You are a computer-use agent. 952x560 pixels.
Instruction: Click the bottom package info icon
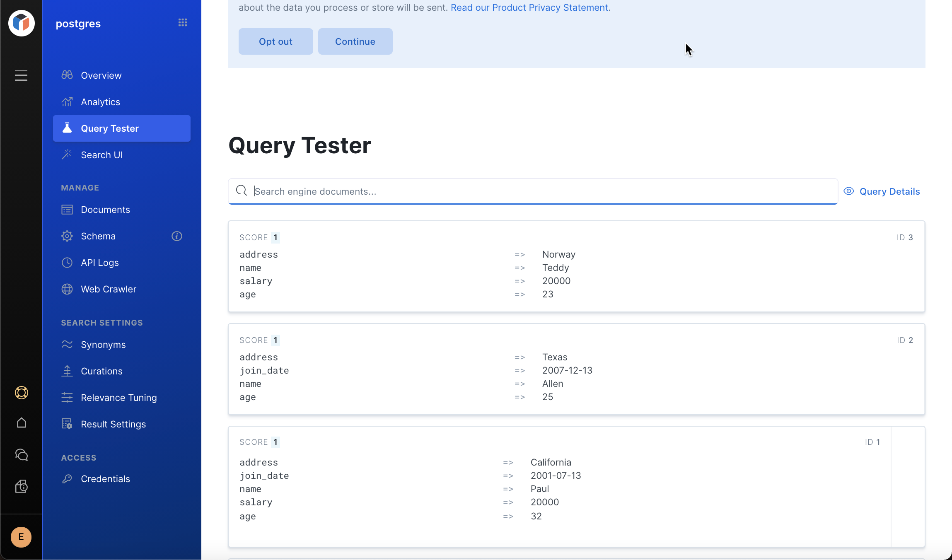click(x=21, y=486)
